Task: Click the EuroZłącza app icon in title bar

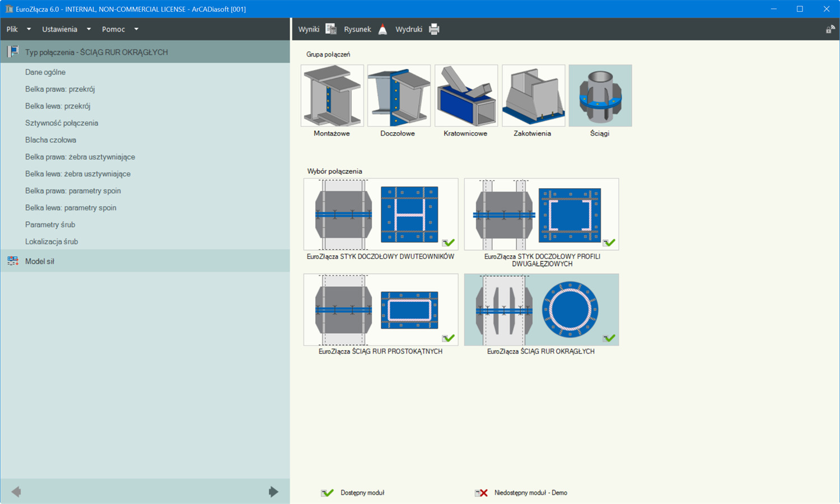Action: point(9,9)
